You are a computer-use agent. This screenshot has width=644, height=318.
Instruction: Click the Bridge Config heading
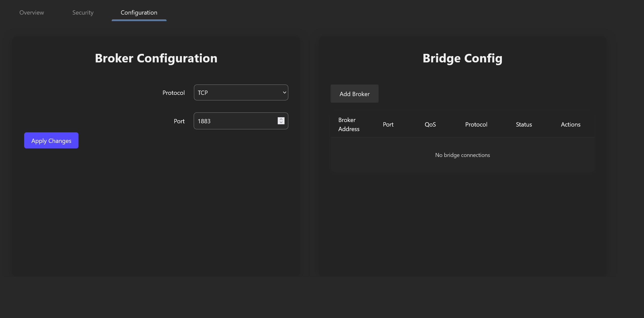click(x=462, y=58)
